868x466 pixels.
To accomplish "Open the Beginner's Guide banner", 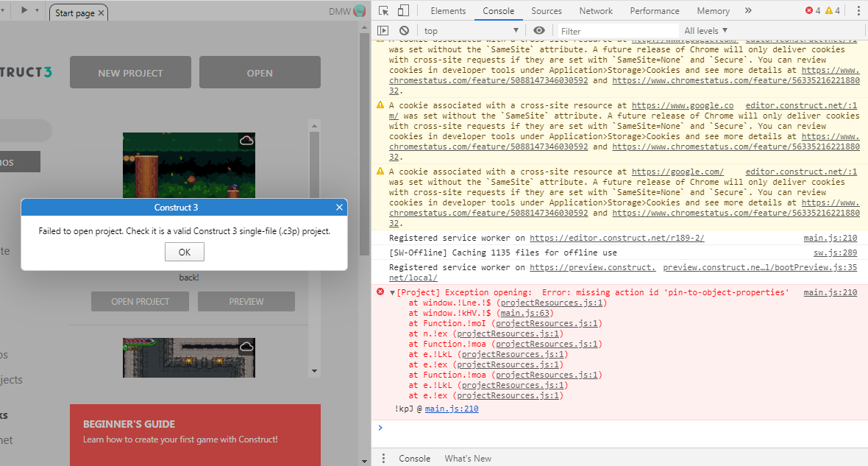I will [x=196, y=435].
